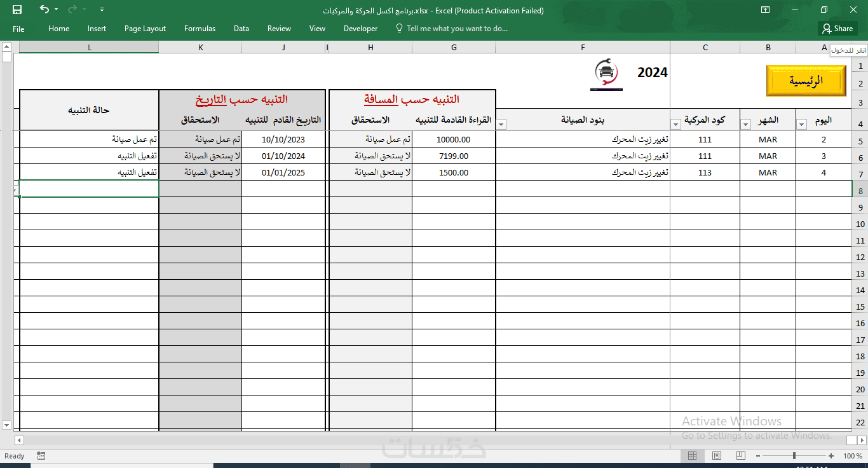Open filter dropdown for اليوم column
This screenshot has width=868, height=468.
pyautogui.click(x=802, y=125)
